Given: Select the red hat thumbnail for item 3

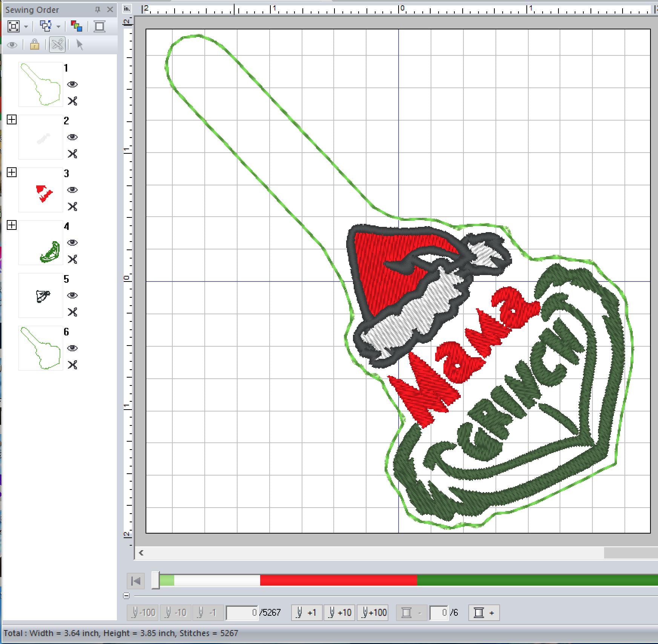Looking at the screenshot, I should tap(41, 190).
